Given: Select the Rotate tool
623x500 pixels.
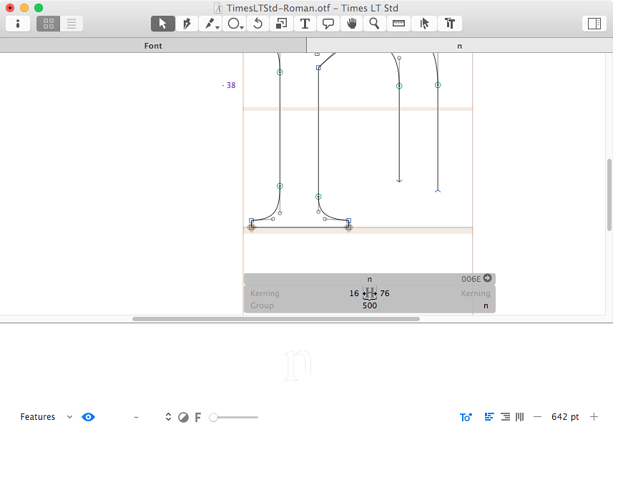Looking at the screenshot, I should point(258,23).
